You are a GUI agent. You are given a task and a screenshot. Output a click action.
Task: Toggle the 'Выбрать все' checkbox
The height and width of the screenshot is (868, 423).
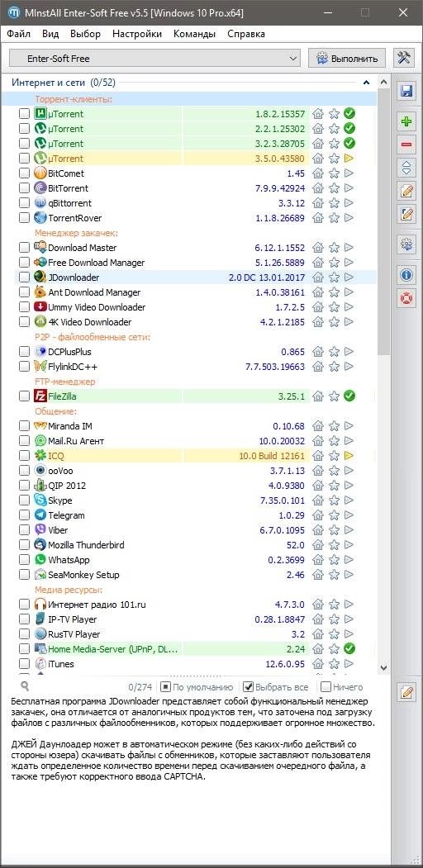(x=249, y=687)
